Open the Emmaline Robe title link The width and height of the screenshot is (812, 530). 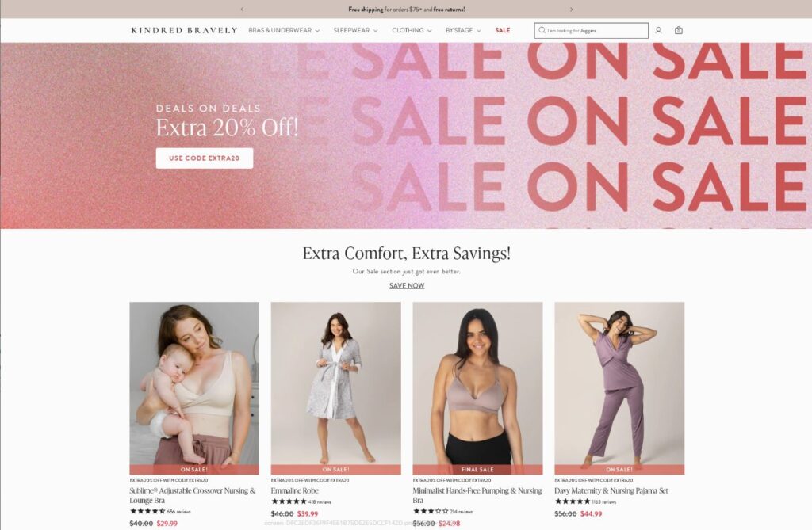[x=295, y=490]
